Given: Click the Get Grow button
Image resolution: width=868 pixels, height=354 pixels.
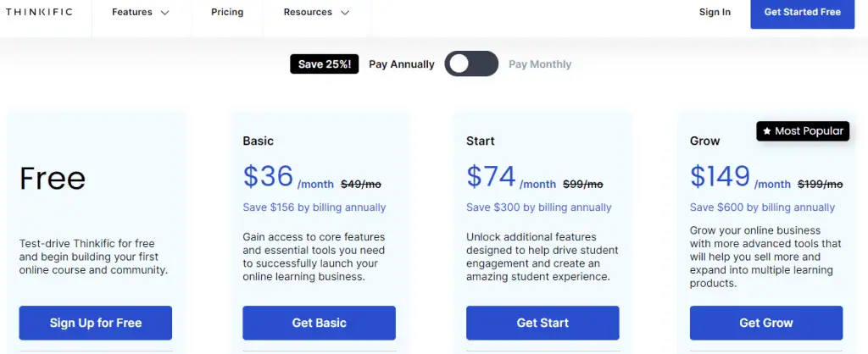Looking at the screenshot, I should coord(766,323).
